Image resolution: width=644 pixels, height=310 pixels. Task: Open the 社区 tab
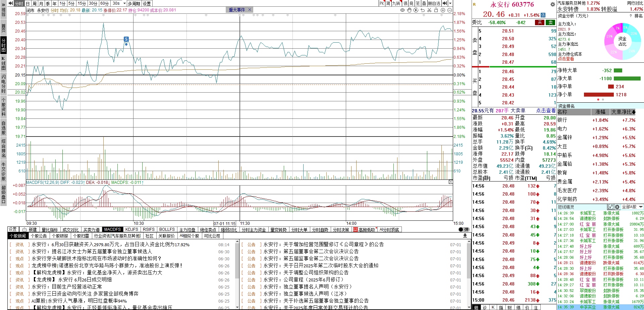(x=149, y=236)
